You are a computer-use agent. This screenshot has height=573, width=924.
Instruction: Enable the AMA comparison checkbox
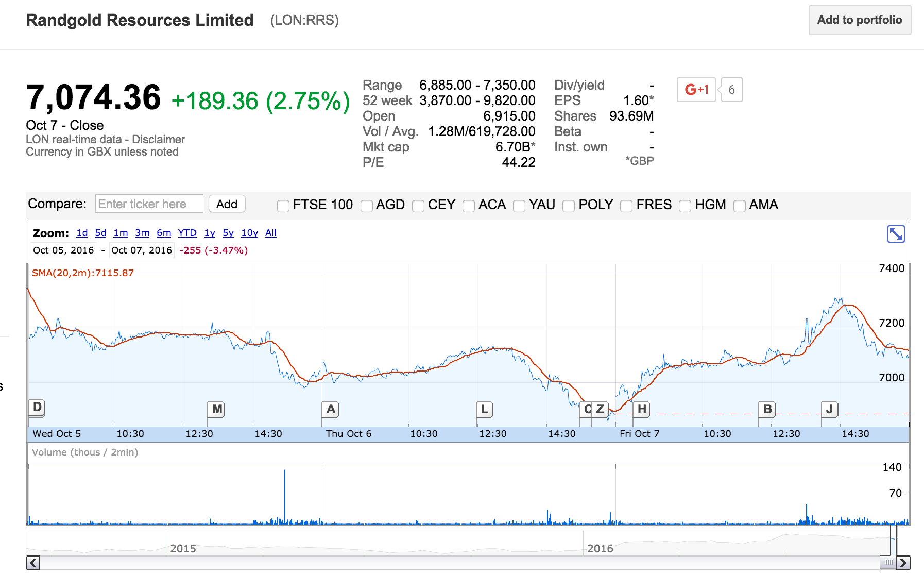(740, 206)
